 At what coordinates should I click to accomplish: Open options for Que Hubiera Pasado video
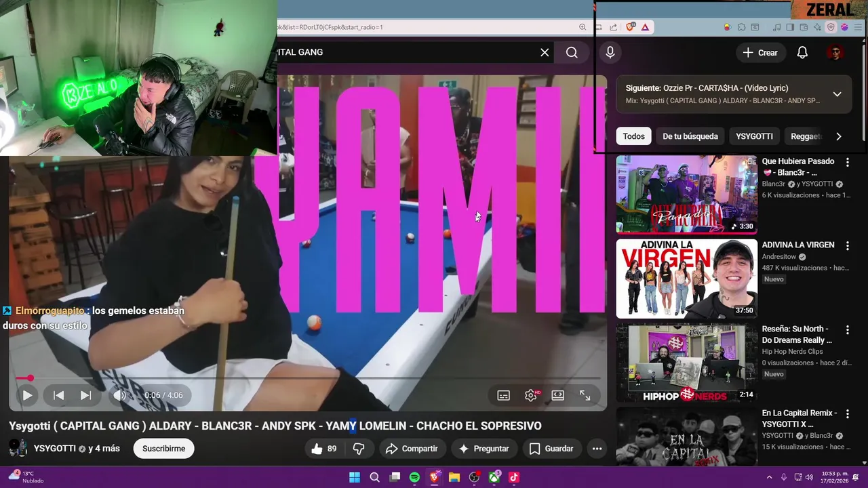[847, 162]
